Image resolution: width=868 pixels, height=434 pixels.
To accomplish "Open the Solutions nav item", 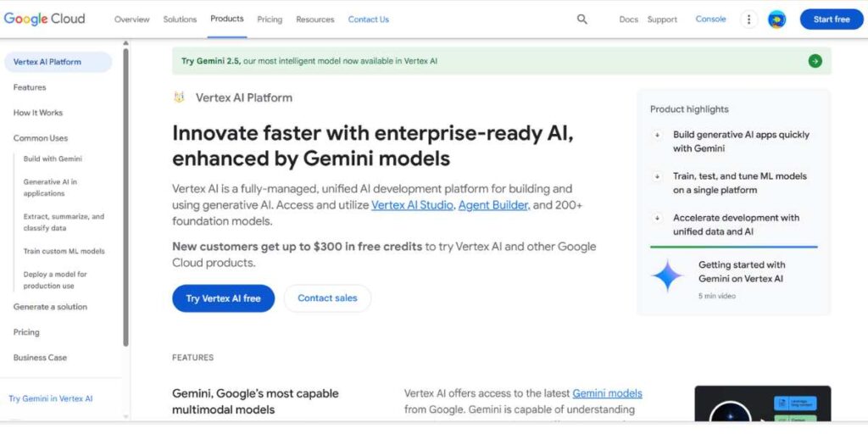I will [180, 19].
